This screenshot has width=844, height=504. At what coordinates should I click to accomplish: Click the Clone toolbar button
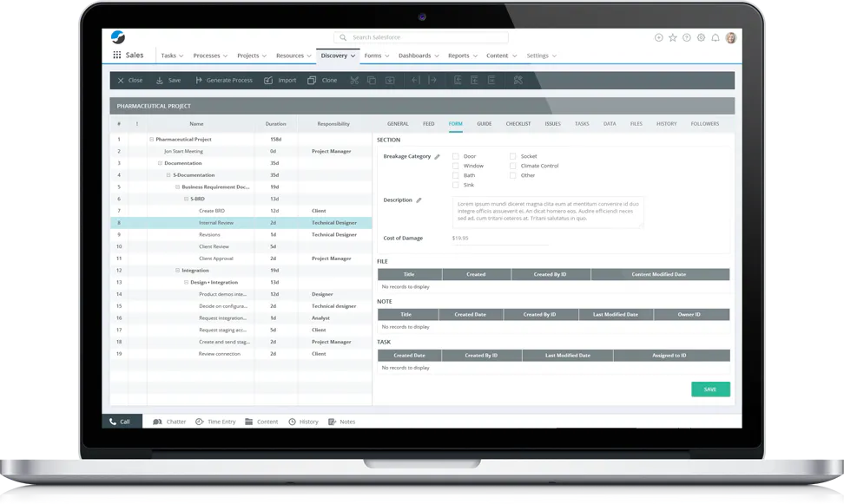322,80
